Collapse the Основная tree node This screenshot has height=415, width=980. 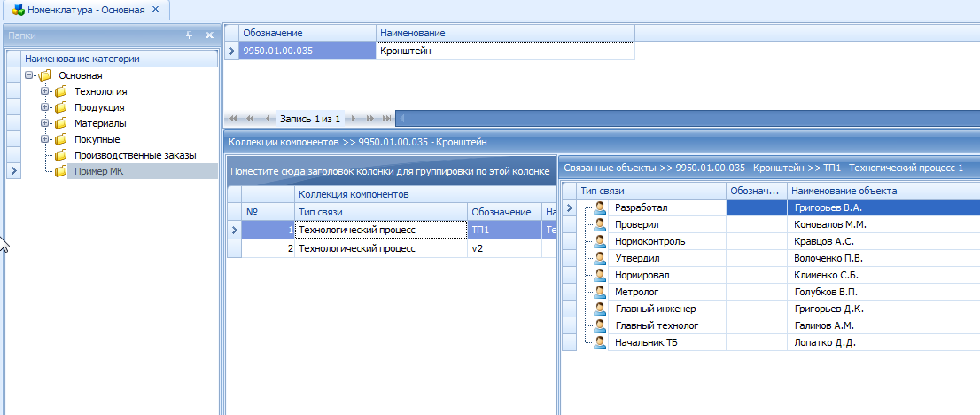click(28, 75)
